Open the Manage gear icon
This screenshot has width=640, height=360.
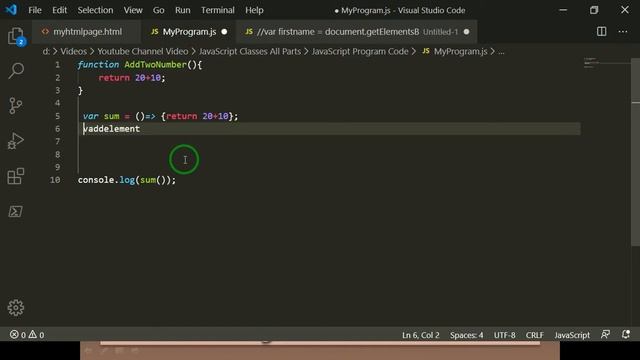16,308
